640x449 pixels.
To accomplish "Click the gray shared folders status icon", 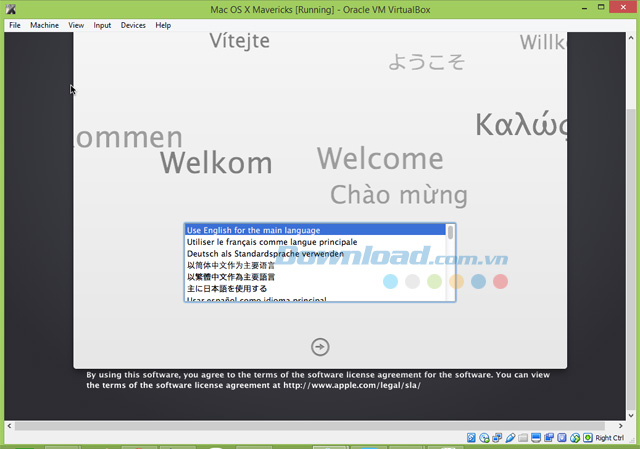I will point(523,438).
